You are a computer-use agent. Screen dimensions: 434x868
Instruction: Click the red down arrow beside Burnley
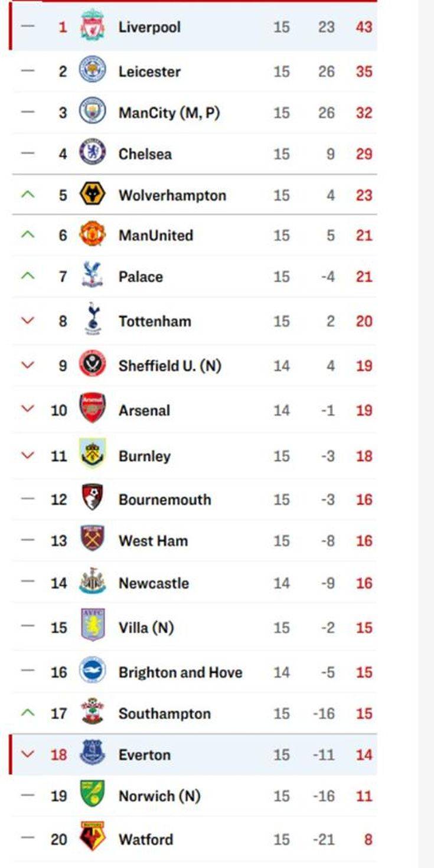[x=28, y=455]
